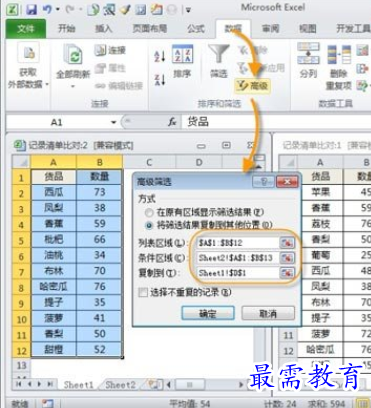The height and width of the screenshot is (408, 371).
Task: Select column A header in right workbook
Action: [x=320, y=162]
